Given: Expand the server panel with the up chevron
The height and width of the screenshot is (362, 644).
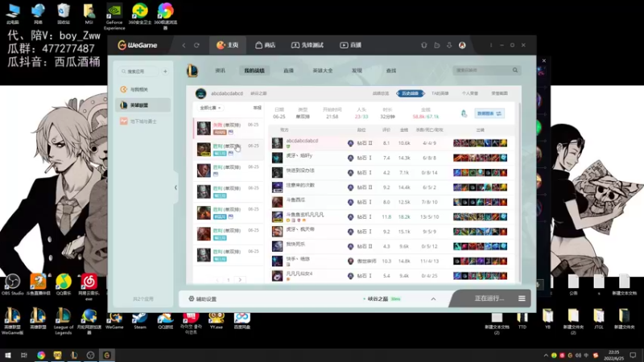Looking at the screenshot, I should point(433,298).
